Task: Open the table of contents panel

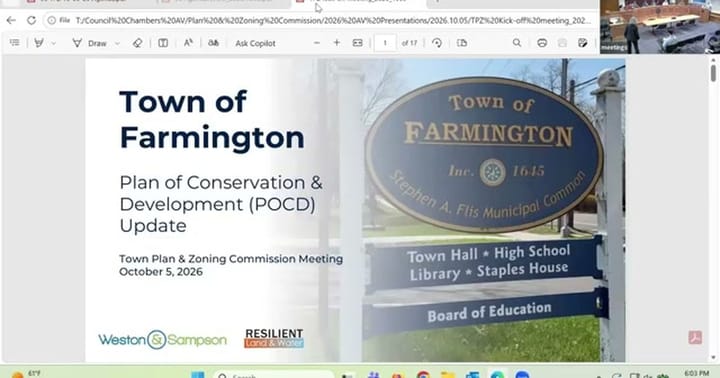Action: pyautogui.click(x=15, y=43)
